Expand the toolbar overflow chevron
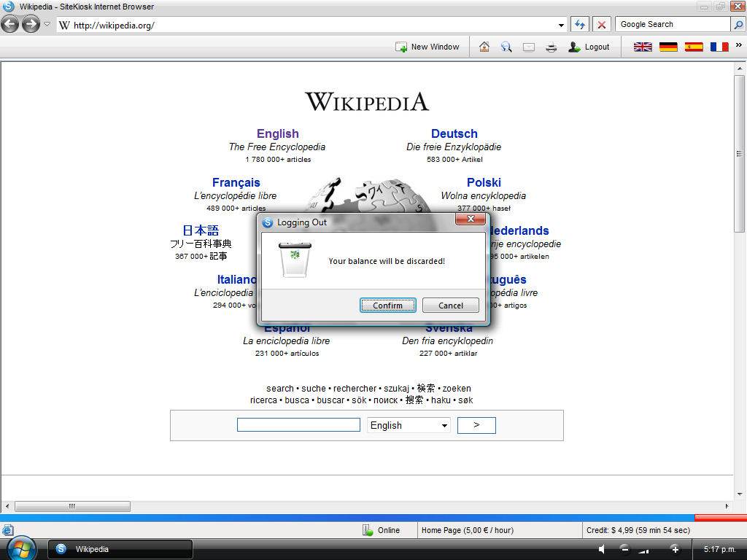This screenshot has width=747, height=560. click(x=738, y=45)
